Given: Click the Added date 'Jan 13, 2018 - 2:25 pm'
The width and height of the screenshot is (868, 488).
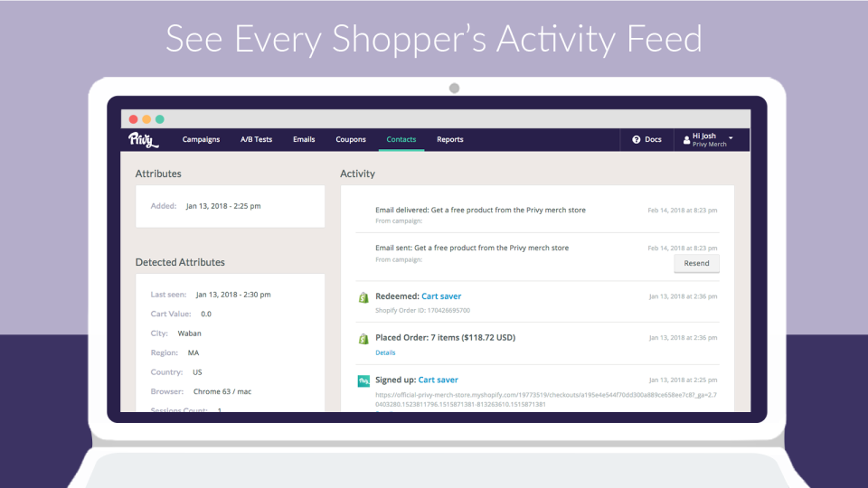Looking at the screenshot, I should 223,206.
